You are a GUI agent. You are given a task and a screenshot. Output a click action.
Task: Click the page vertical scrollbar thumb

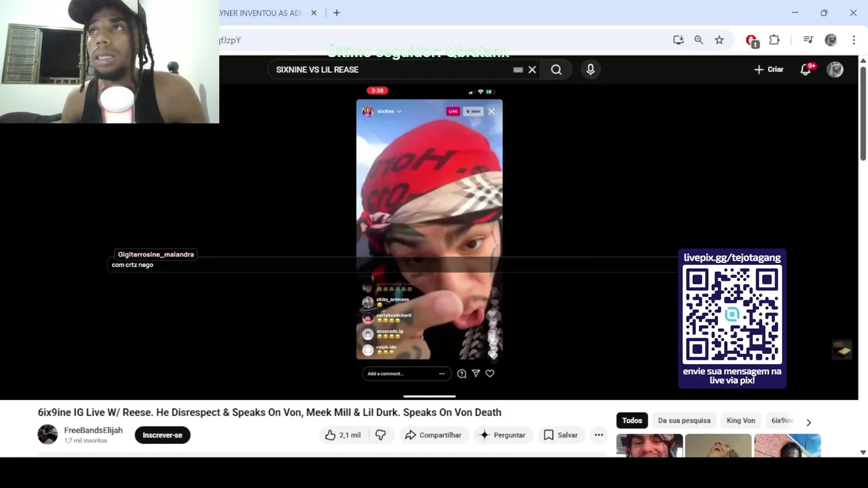(863, 114)
